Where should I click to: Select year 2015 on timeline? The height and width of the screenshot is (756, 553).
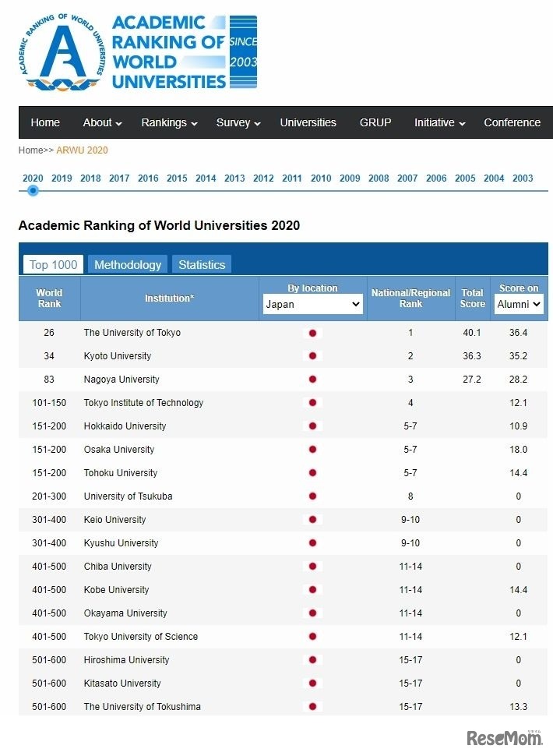click(177, 178)
